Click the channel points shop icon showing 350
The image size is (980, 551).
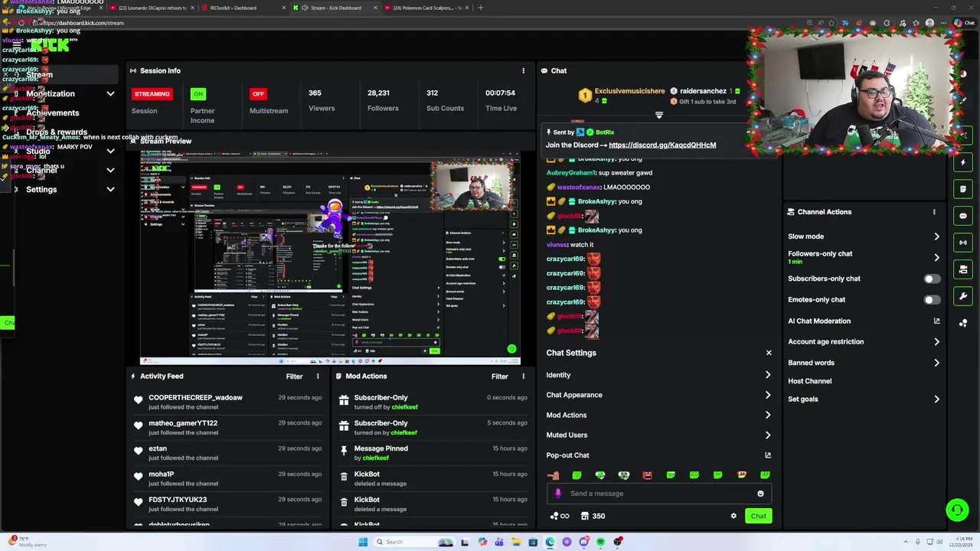(593, 516)
